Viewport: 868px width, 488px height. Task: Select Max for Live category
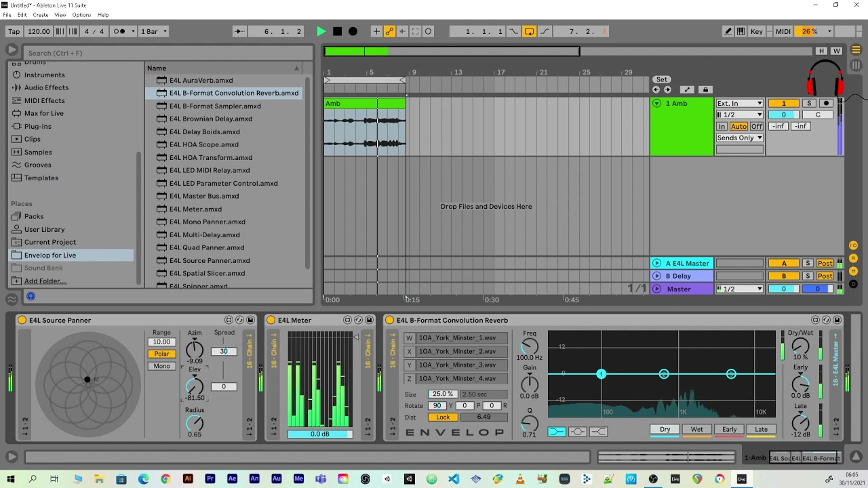pos(44,113)
